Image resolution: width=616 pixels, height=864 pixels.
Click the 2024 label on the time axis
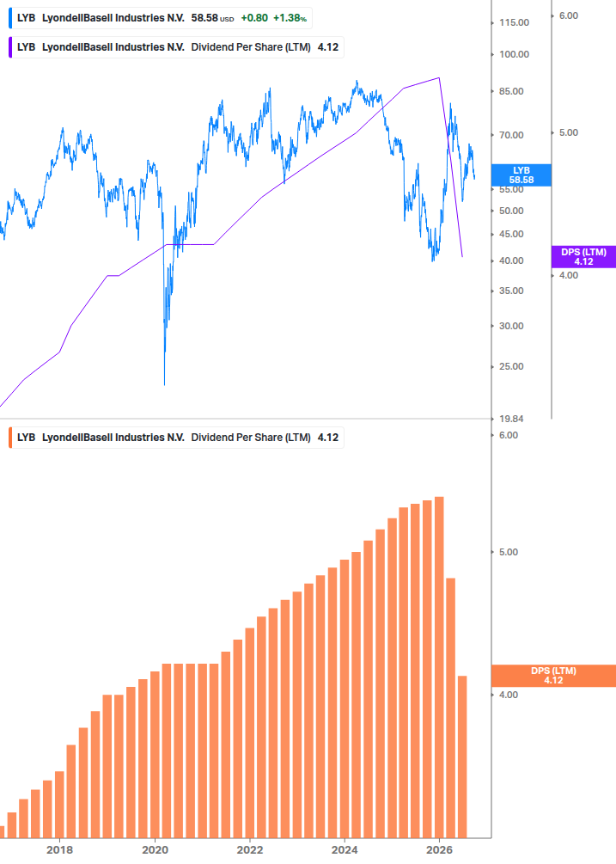(x=345, y=849)
